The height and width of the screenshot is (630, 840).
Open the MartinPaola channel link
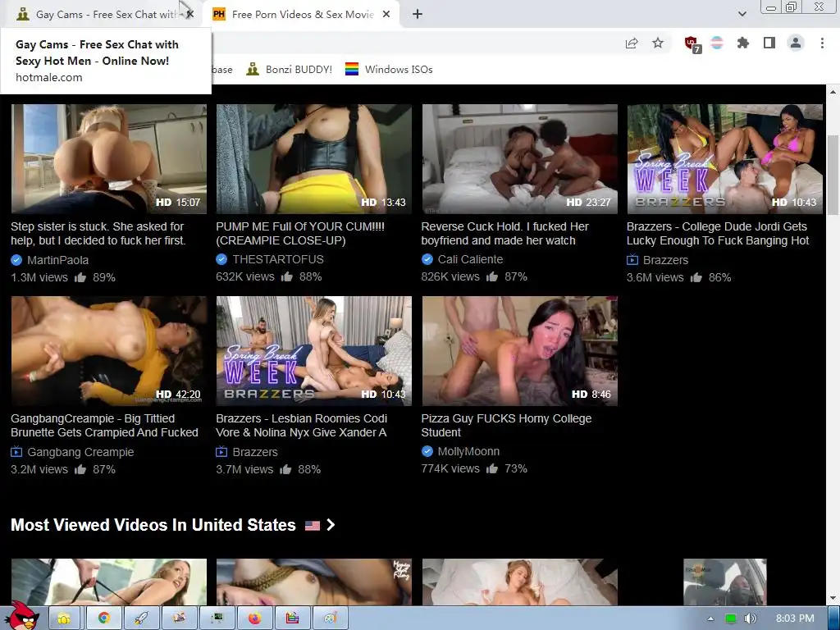tap(58, 260)
